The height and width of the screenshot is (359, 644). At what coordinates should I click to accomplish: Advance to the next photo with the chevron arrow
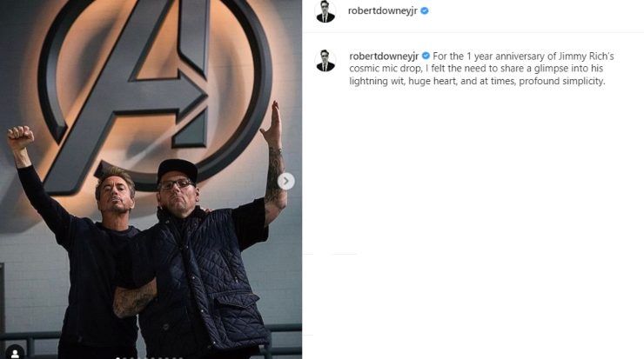(285, 181)
